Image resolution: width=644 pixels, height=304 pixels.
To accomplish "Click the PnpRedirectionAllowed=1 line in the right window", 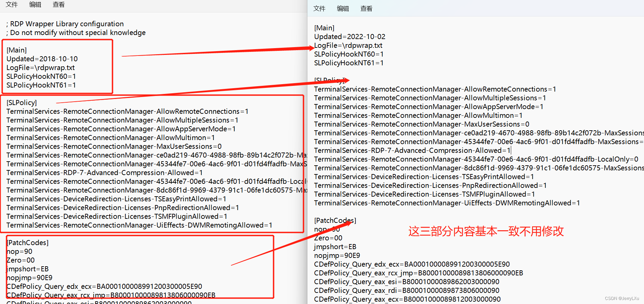I will (x=430, y=185).
